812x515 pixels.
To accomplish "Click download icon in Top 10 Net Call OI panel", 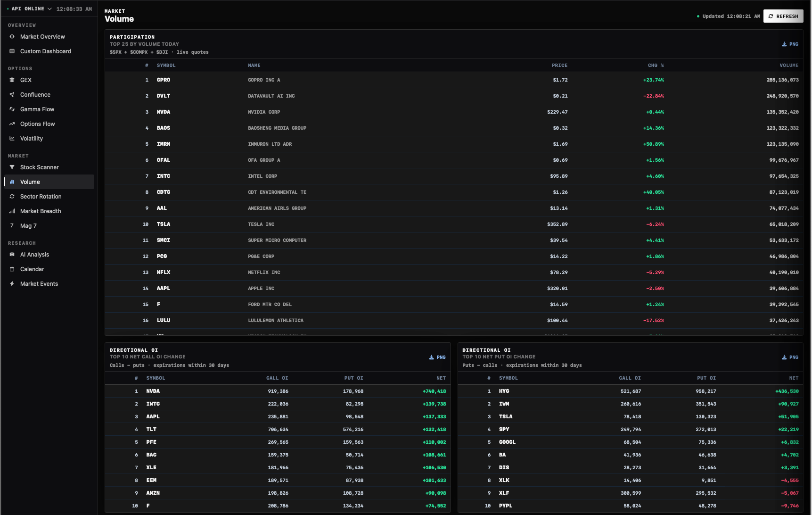I will point(432,357).
